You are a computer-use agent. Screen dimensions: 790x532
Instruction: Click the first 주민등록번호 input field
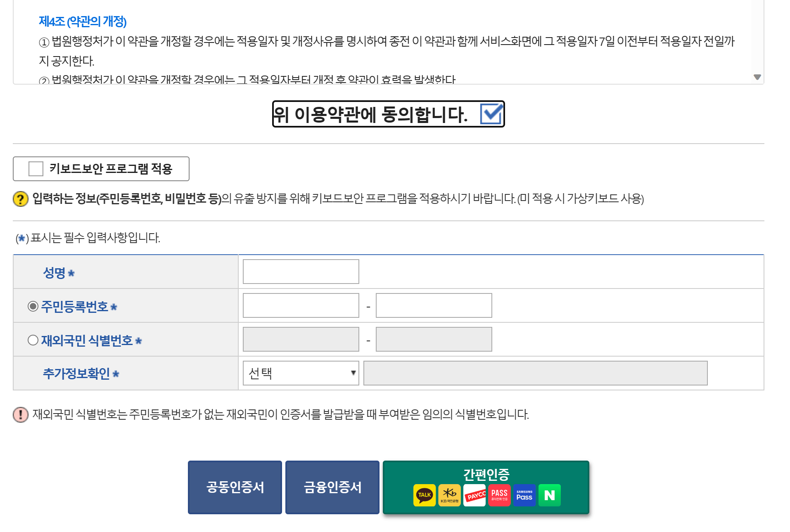[301, 305]
